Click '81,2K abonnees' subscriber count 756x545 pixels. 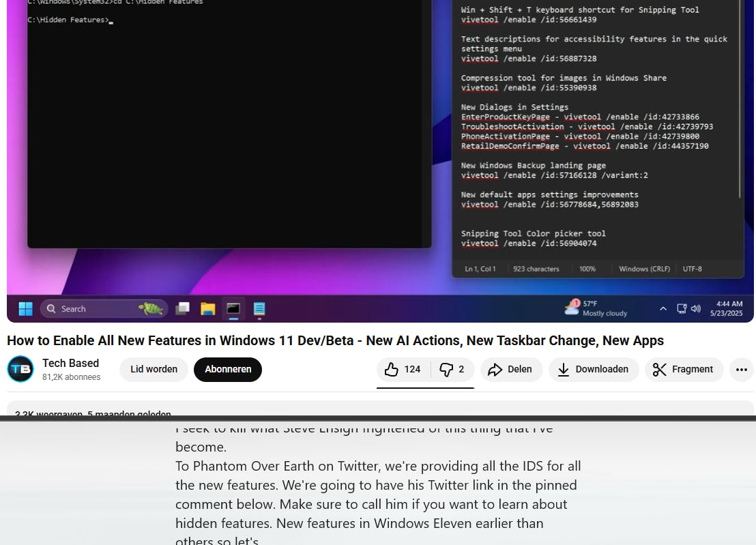[x=72, y=377]
